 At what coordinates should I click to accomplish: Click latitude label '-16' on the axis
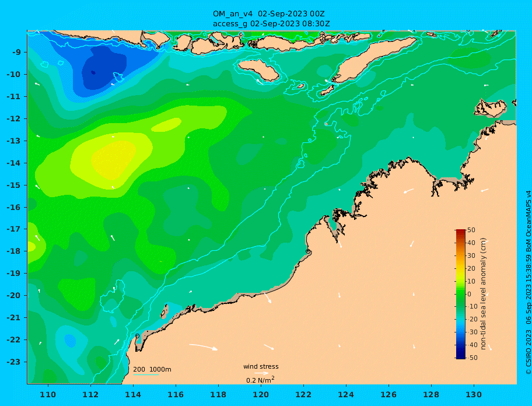15,207
